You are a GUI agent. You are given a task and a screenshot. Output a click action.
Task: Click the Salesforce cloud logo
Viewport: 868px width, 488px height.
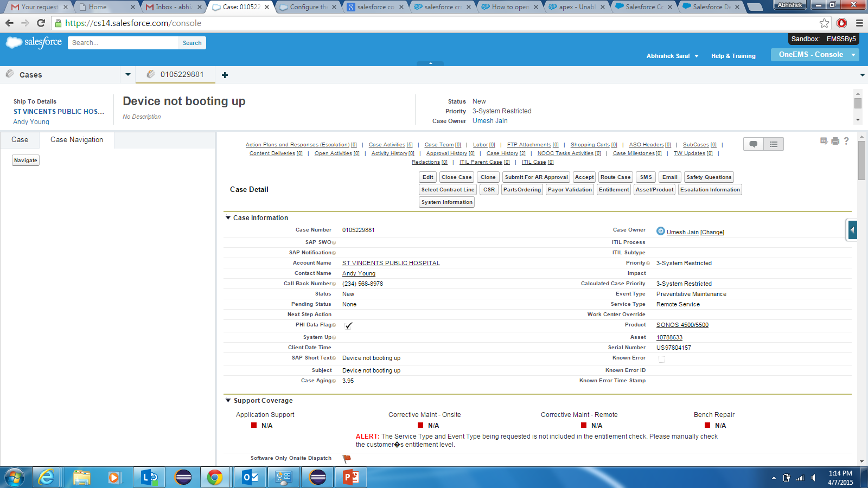34,42
